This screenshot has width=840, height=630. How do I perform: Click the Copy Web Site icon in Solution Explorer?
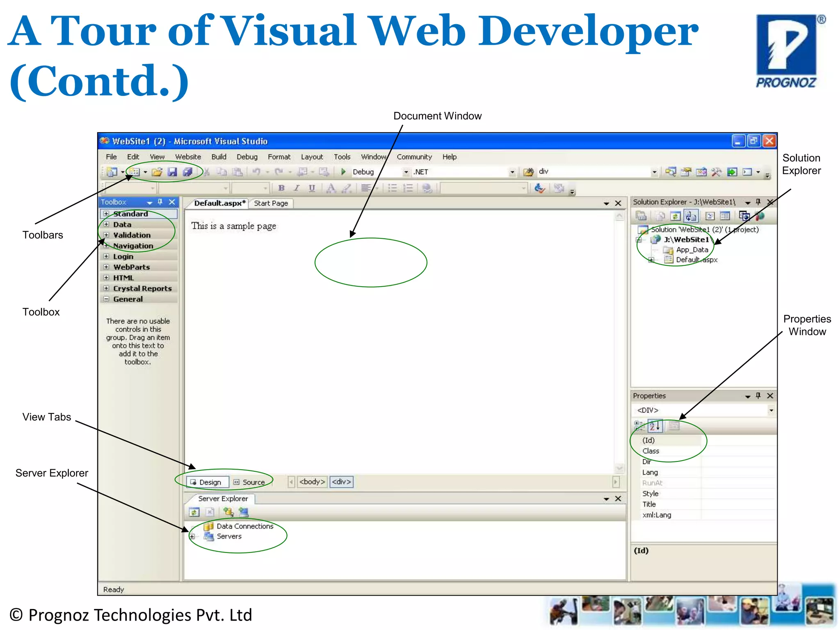click(744, 216)
